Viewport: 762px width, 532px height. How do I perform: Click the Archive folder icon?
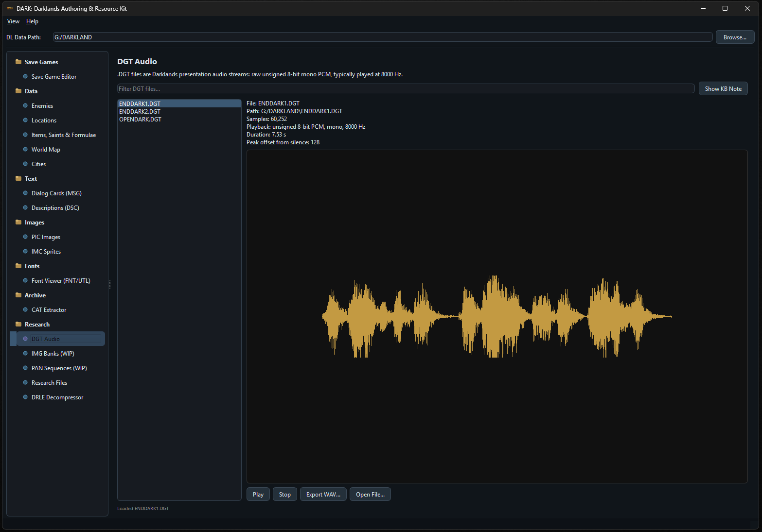[18, 295]
